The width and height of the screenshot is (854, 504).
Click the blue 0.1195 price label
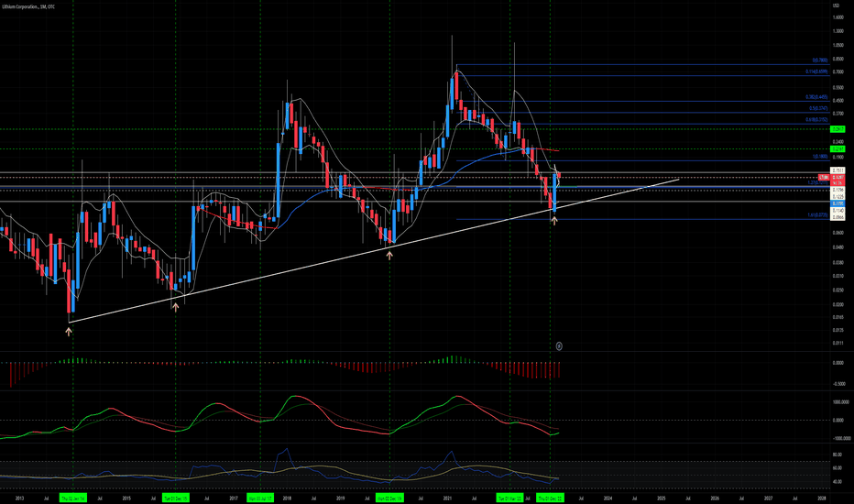pyautogui.click(x=838, y=203)
